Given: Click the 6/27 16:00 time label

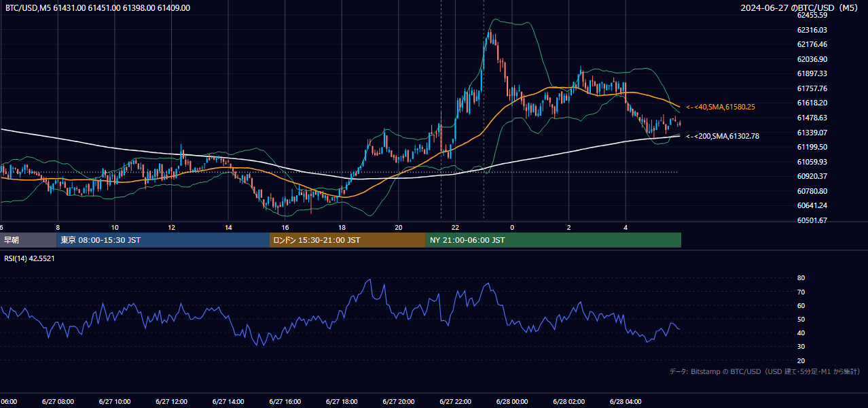Looking at the screenshot, I should (x=285, y=401).
